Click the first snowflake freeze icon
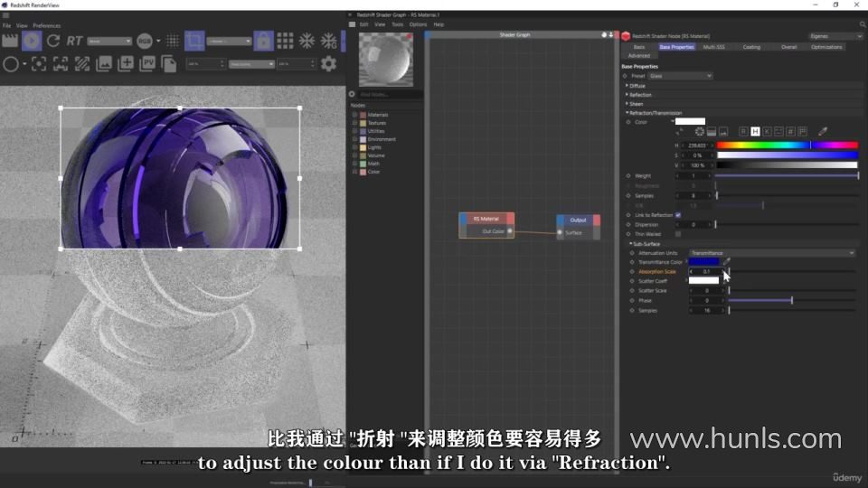 tap(307, 41)
